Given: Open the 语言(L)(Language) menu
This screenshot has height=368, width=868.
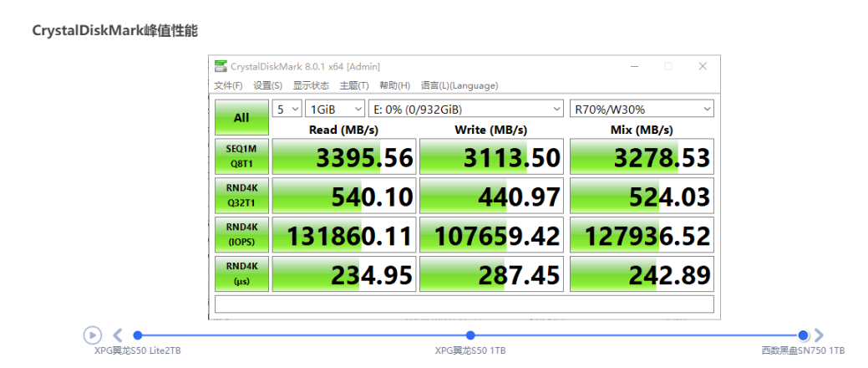Looking at the screenshot, I should pyautogui.click(x=459, y=85).
